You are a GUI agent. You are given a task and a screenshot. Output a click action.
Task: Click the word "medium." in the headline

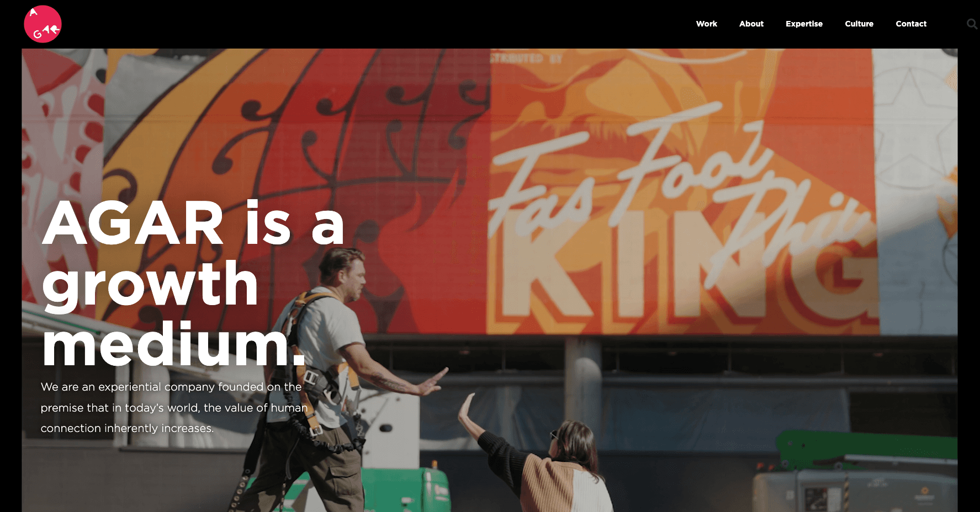click(173, 345)
